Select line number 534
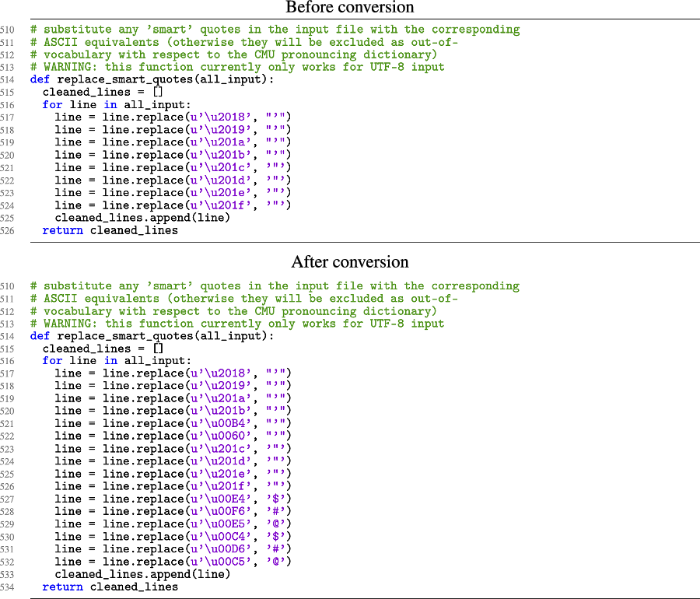 9,587
